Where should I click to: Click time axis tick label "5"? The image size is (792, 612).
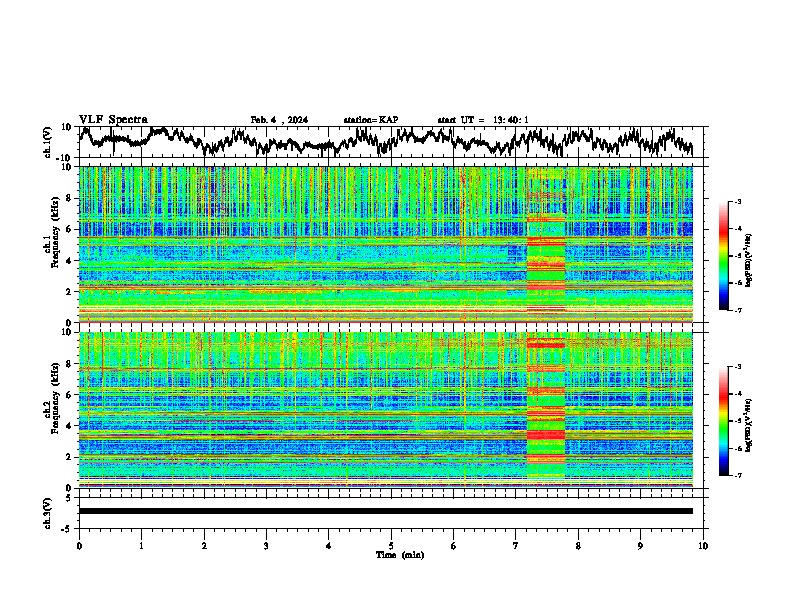point(391,546)
